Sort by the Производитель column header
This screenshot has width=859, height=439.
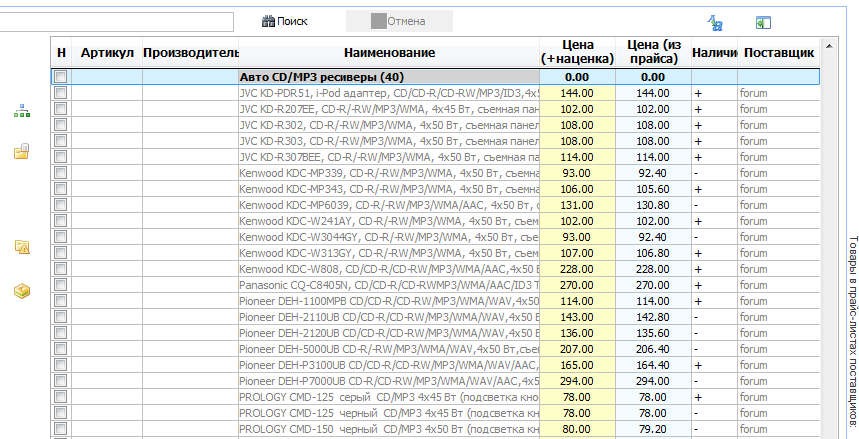pyautogui.click(x=191, y=53)
